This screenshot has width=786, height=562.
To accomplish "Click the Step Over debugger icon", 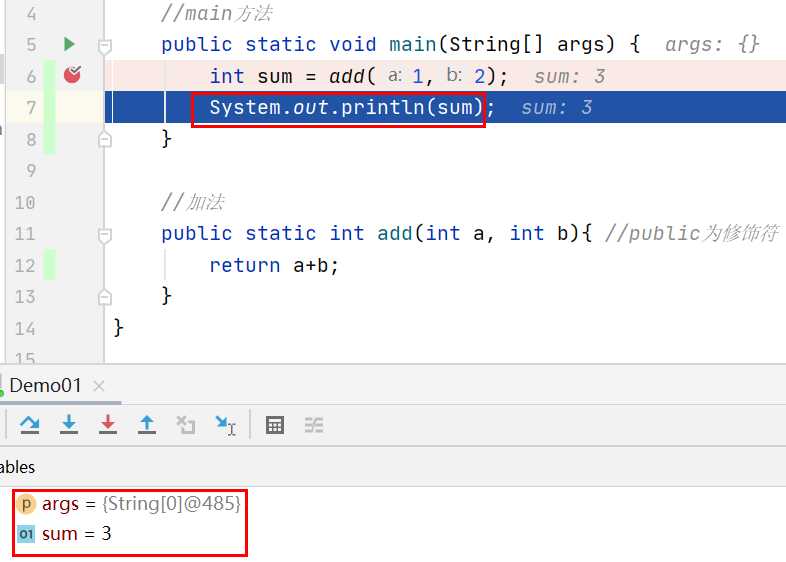I will click(x=30, y=425).
